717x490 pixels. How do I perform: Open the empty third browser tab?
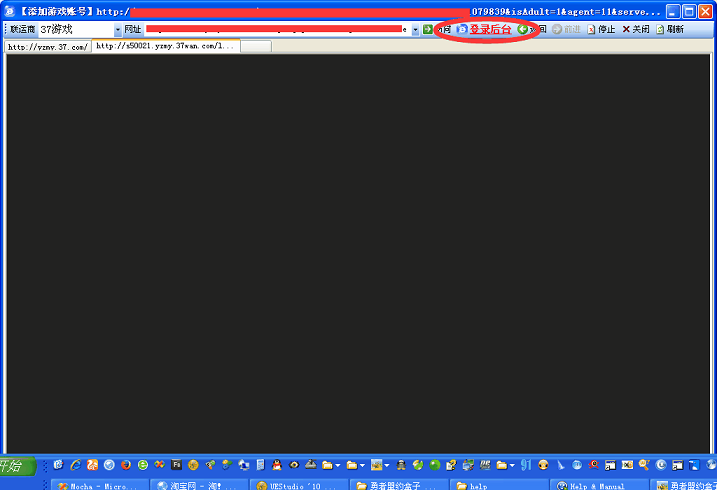click(256, 46)
